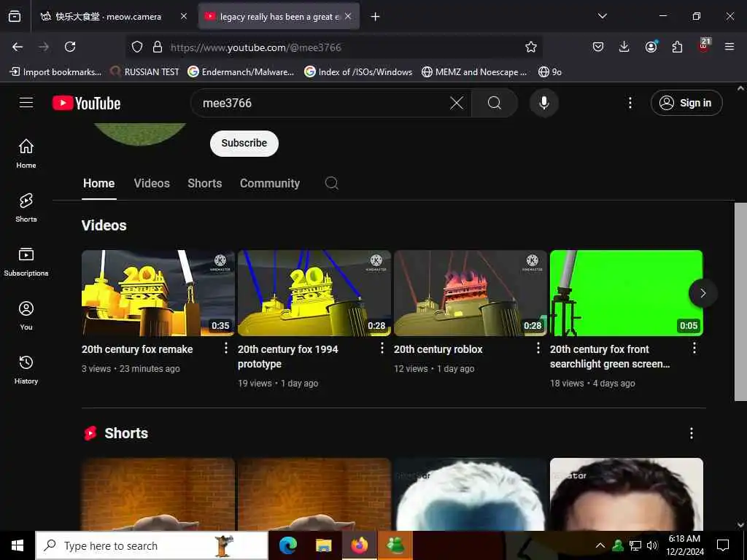Open the Endermanch/Malware bookmark

pyautogui.click(x=241, y=72)
